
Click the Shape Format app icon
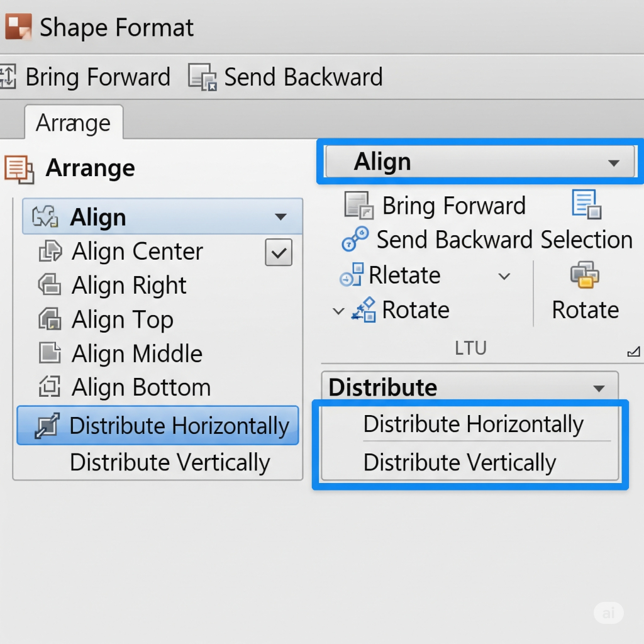point(18,27)
